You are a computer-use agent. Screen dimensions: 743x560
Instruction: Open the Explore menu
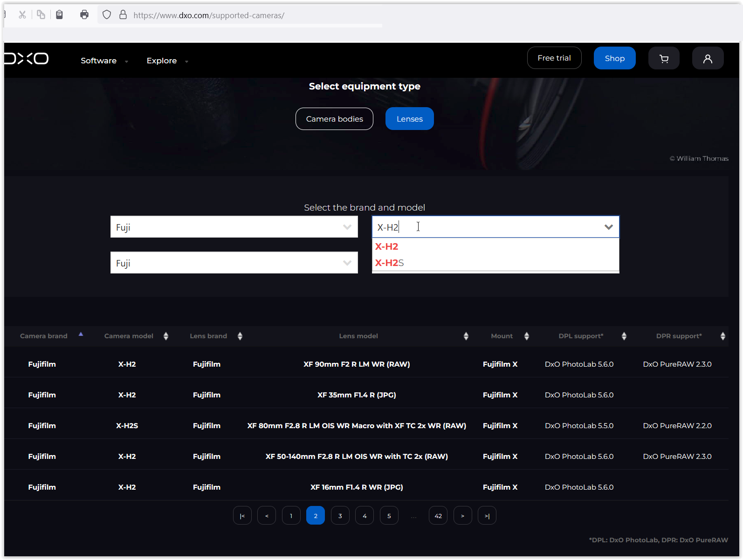[167, 61]
